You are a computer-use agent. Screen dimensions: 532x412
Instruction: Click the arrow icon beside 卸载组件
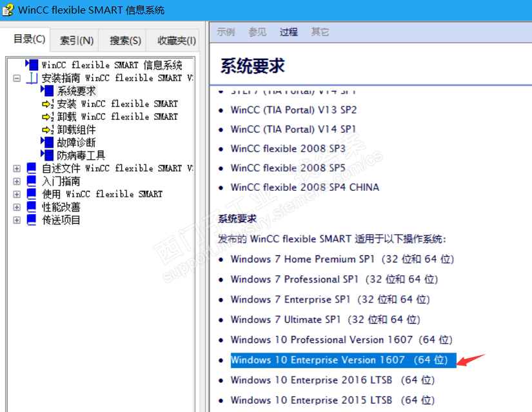tap(48, 130)
